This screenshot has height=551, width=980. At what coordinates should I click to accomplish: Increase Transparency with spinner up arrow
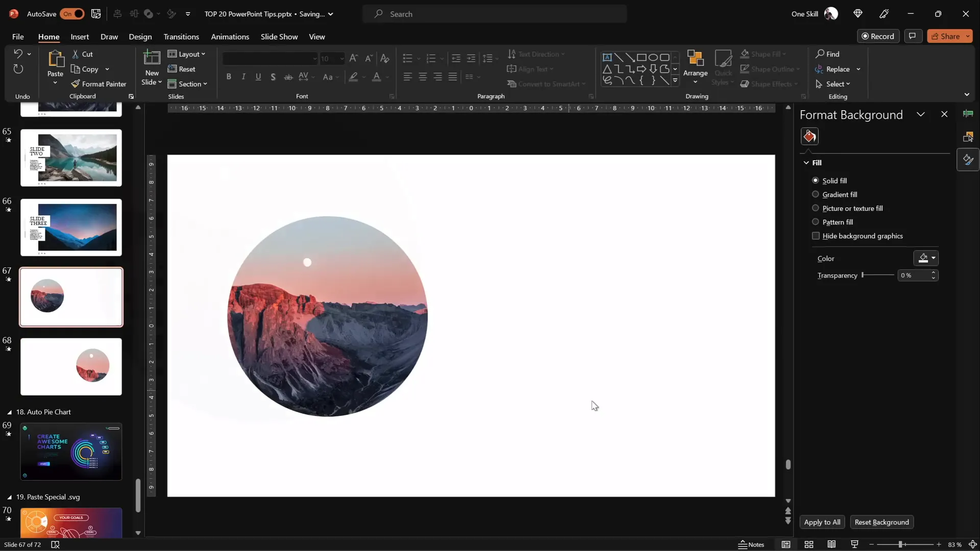tap(934, 272)
